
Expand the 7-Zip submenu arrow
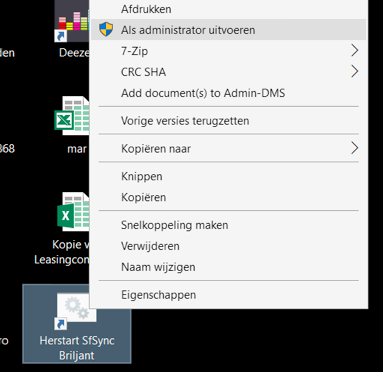(x=354, y=51)
